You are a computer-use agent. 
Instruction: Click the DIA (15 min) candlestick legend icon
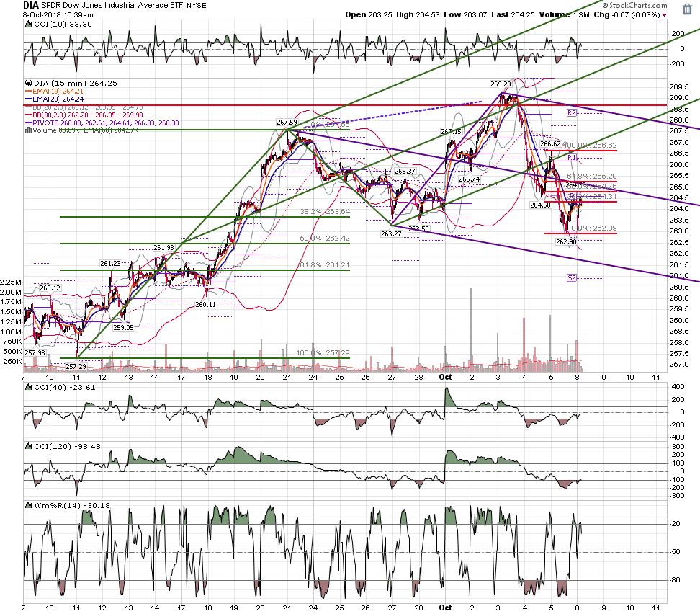28,83
